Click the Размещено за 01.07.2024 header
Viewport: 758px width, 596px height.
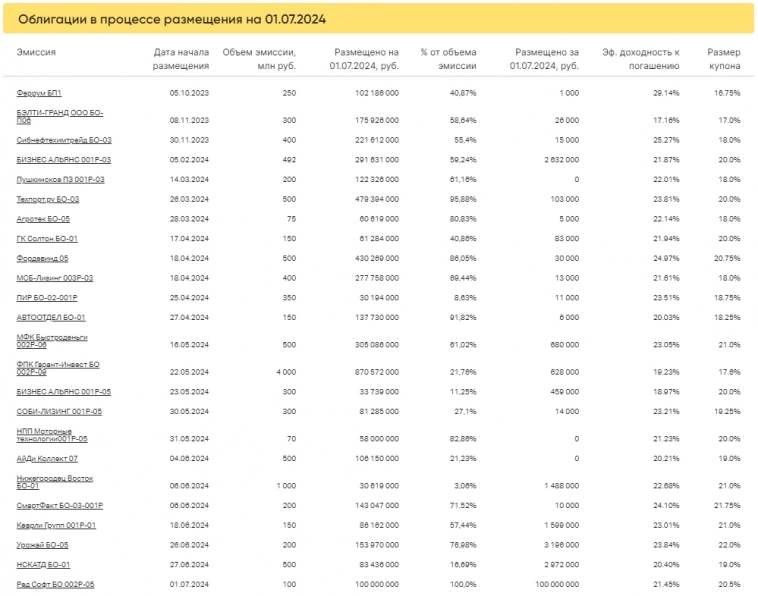coord(544,59)
